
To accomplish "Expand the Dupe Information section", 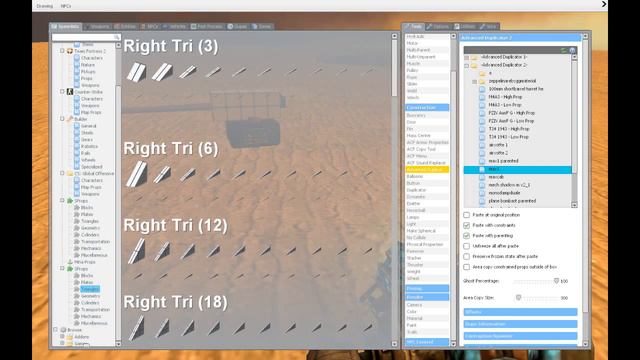I will (520, 324).
